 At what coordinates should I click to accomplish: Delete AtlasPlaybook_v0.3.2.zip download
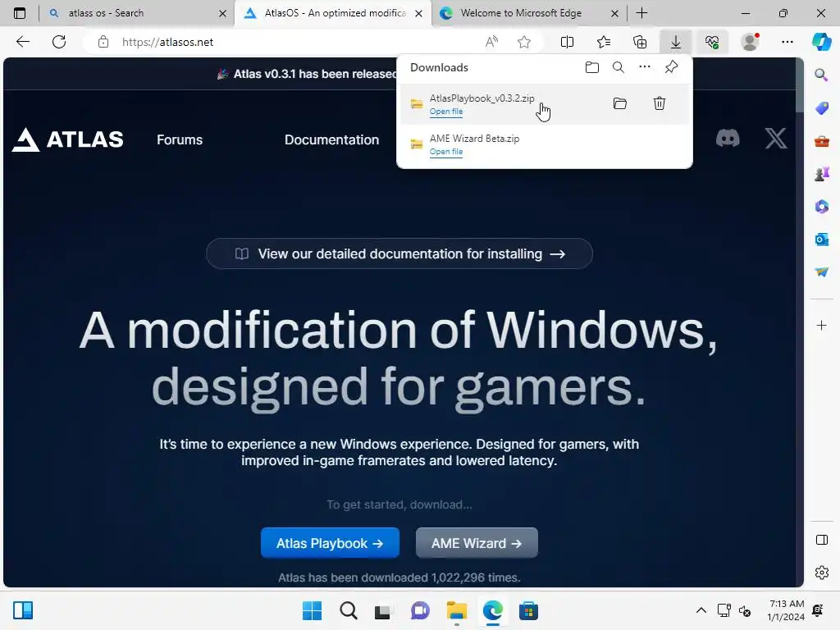(660, 103)
